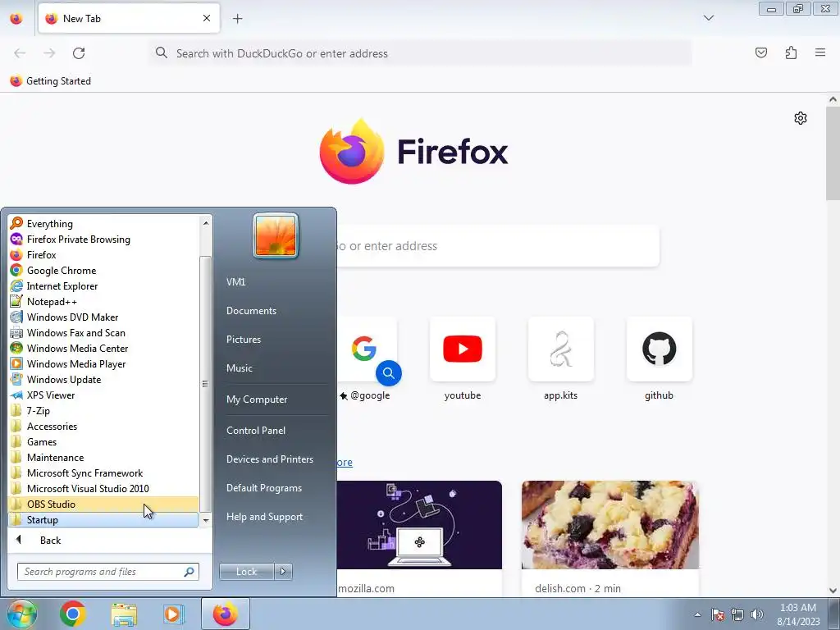Focus the Search programs and files box
This screenshot has height=630, width=840.
[x=107, y=572]
